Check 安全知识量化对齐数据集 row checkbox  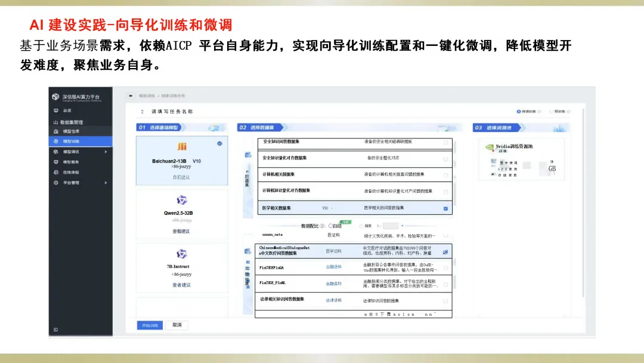[445, 159]
